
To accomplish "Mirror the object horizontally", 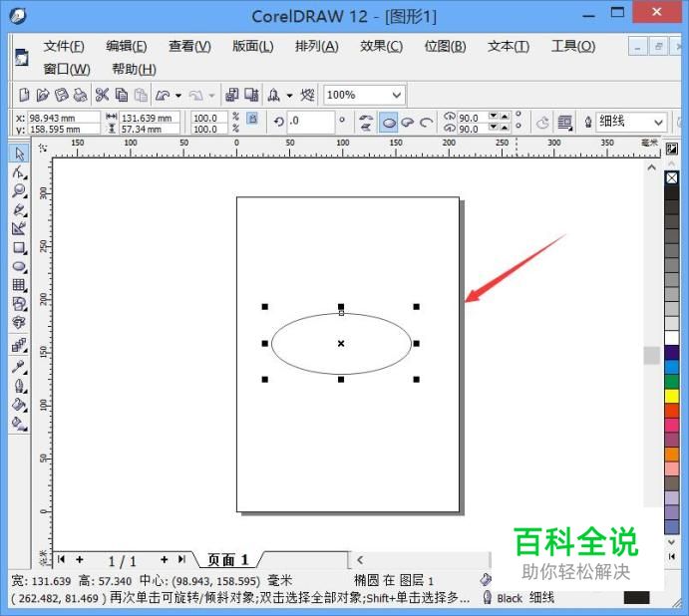I will coord(366,118).
